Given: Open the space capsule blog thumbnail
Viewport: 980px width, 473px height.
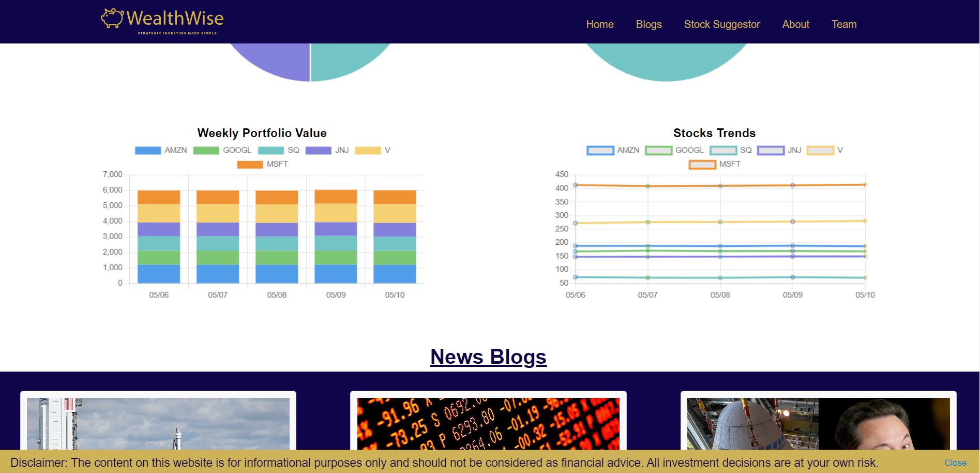Looking at the screenshot, I should tap(818, 424).
